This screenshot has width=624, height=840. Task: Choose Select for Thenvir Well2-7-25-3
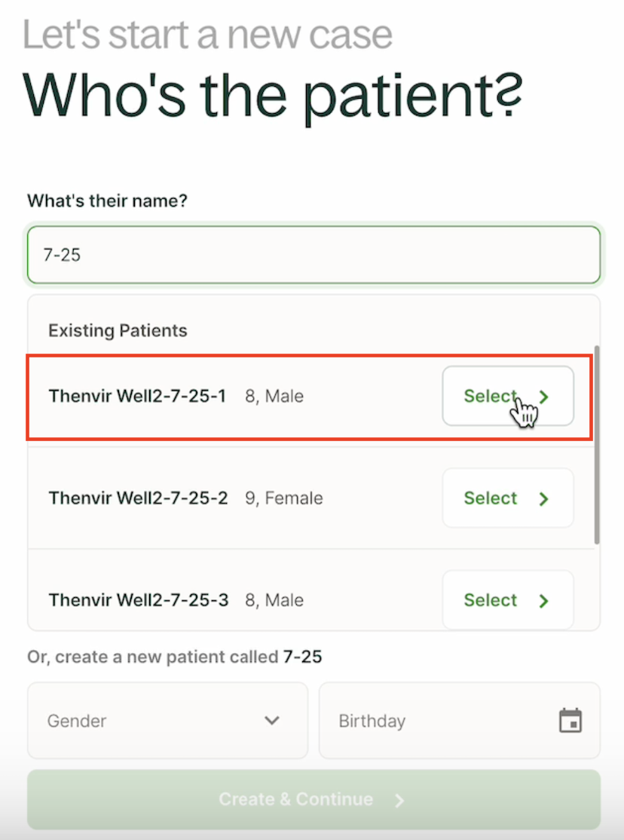[506, 600]
